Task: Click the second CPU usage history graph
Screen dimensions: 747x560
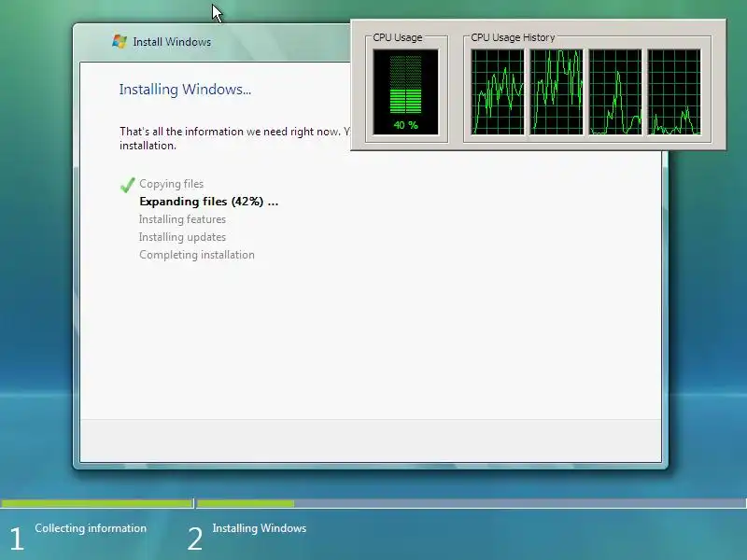Action: pos(557,91)
